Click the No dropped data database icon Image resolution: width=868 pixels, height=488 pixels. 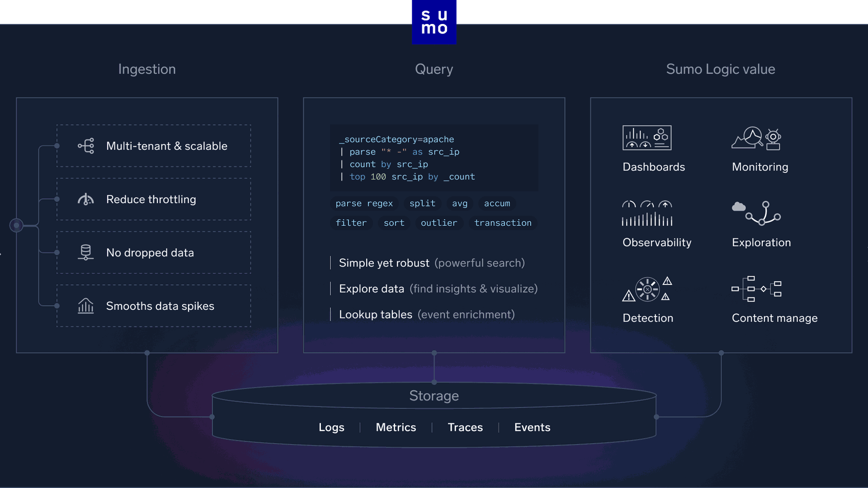[86, 252]
